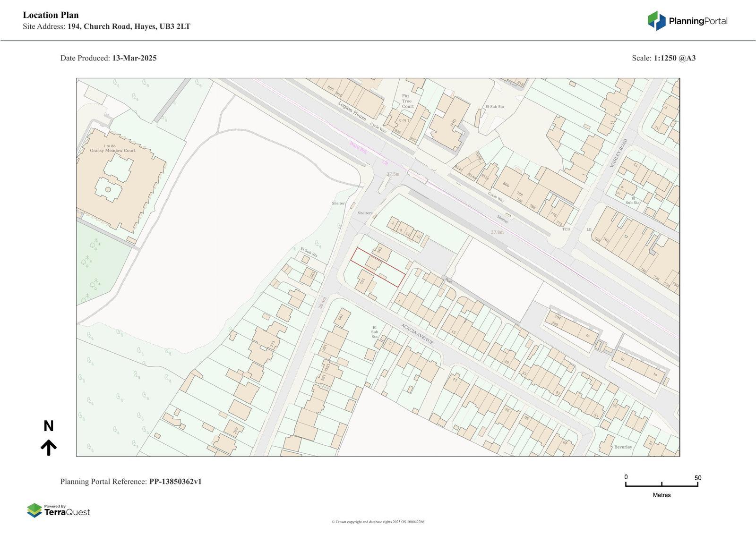Click the WARLEY ROAD street label
Image resolution: width=756 pixels, height=534 pixels.
point(618,153)
